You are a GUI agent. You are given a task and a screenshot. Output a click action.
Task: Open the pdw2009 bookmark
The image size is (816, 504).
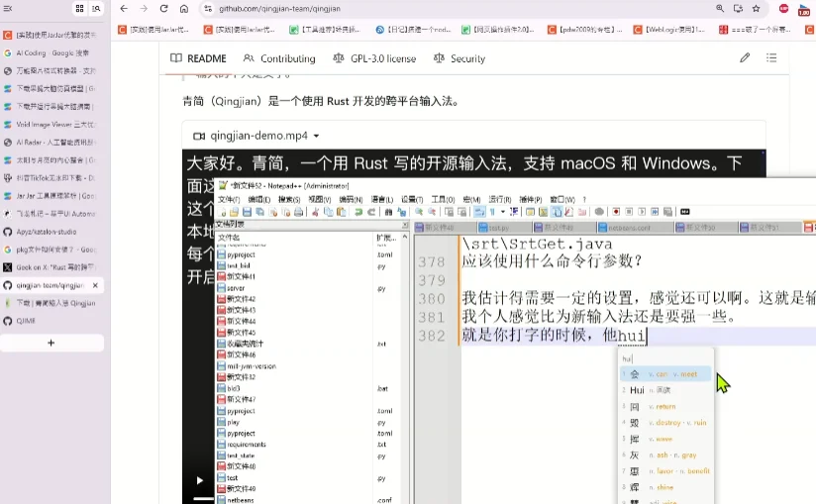[x=584, y=30]
